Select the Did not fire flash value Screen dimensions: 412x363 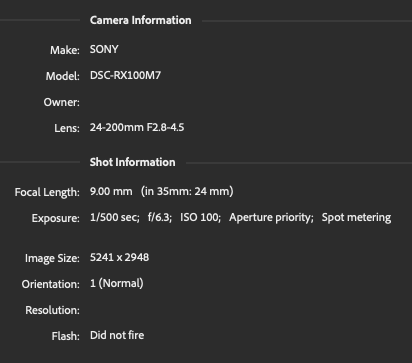point(117,335)
